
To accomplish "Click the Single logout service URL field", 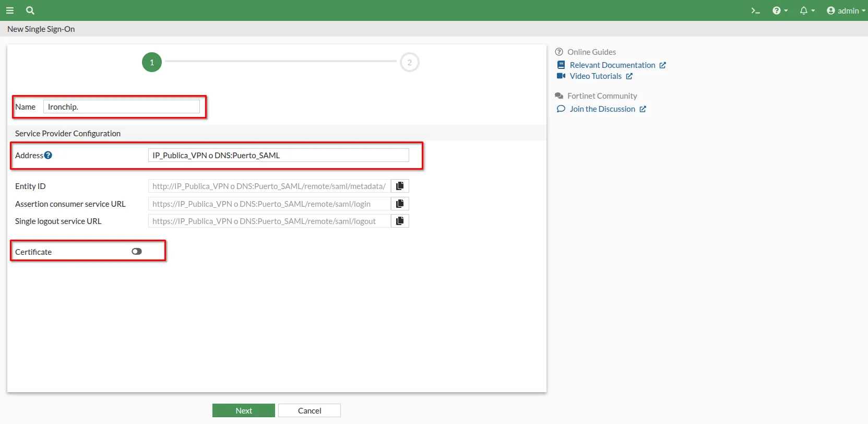I will (x=269, y=221).
